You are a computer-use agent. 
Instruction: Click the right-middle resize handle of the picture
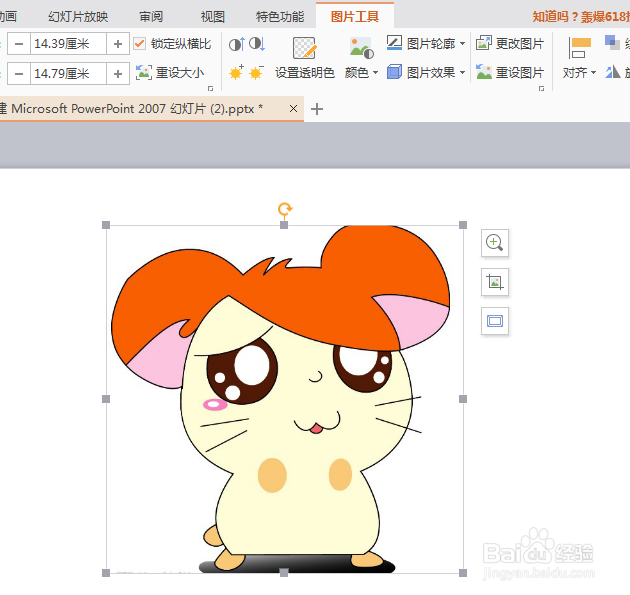click(x=463, y=399)
